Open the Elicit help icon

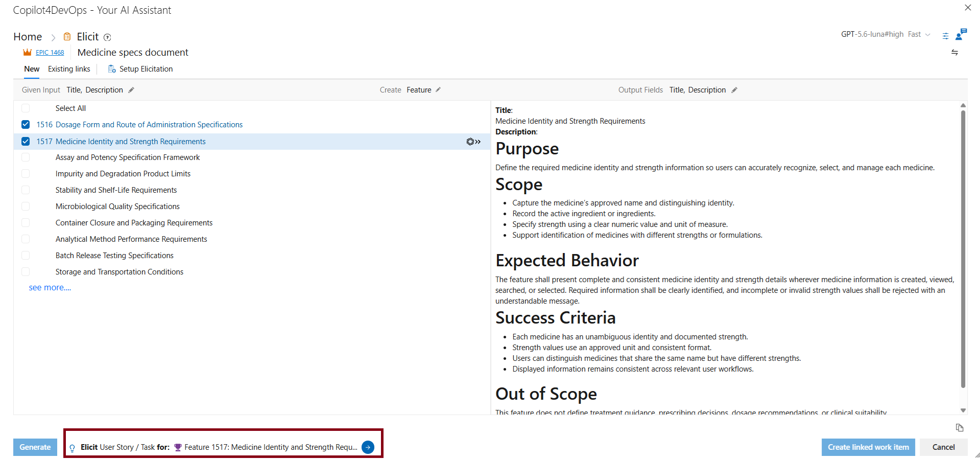point(107,37)
